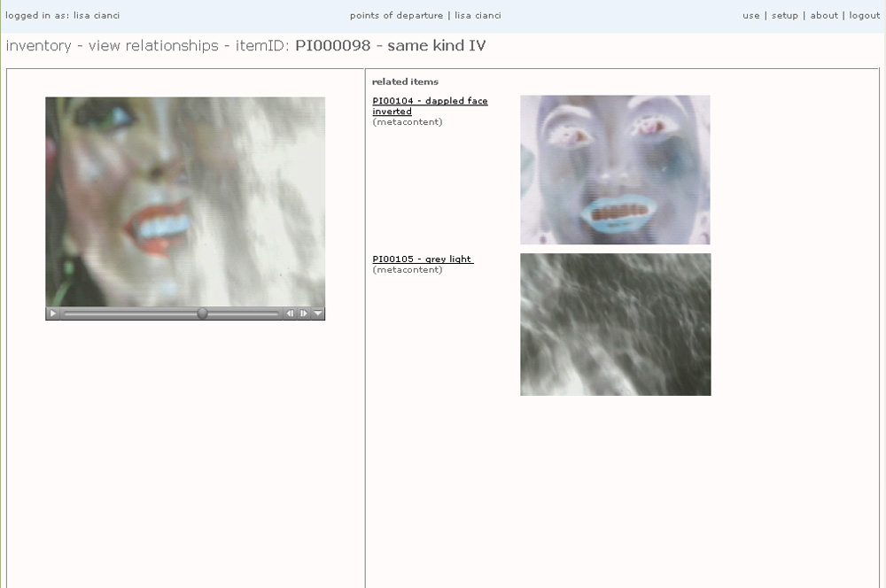
Task: Open PI00105 grey light link
Action: [x=423, y=259]
